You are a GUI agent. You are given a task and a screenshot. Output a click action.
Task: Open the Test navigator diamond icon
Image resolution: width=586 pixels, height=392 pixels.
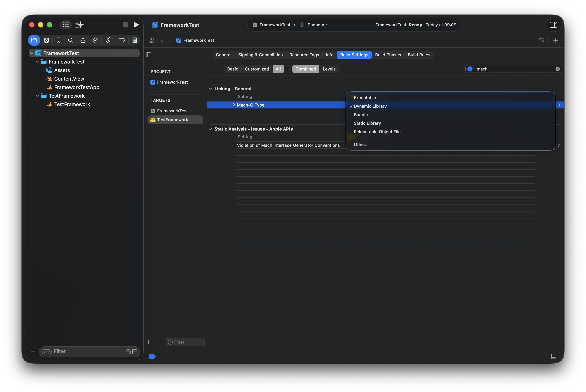point(95,40)
